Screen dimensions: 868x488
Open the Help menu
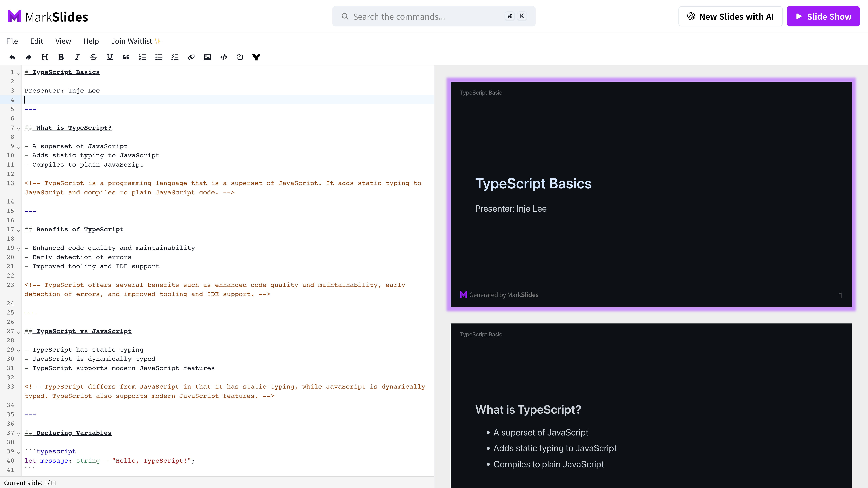click(91, 41)
